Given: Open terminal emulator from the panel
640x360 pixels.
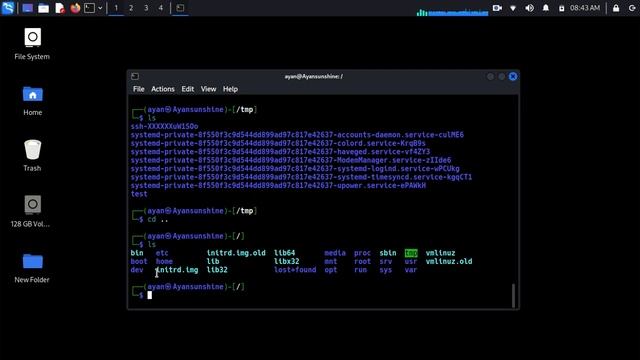Looking at the screenshot, I should (89, 8).
